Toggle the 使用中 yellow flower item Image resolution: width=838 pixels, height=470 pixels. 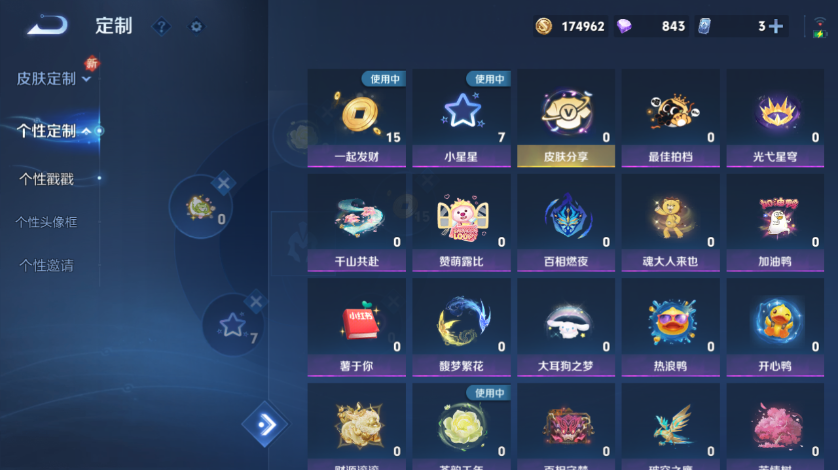(x=461, y=427)
